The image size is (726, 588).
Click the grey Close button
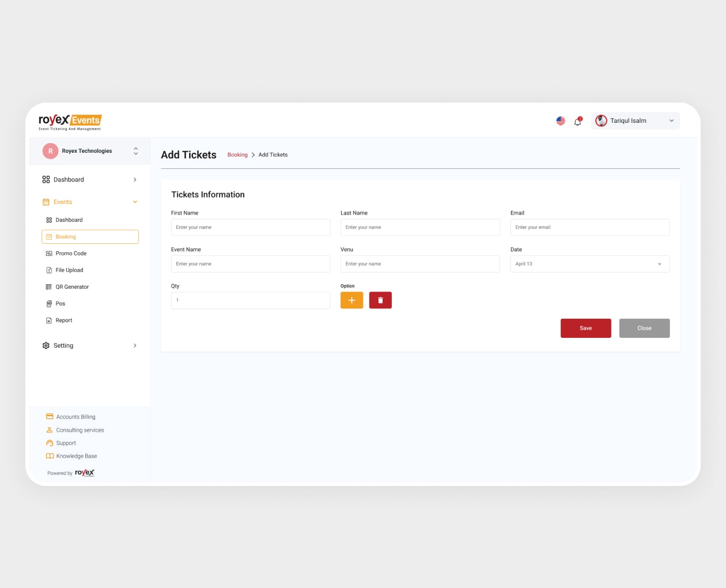pyautogui.click(x=644, y=328)
